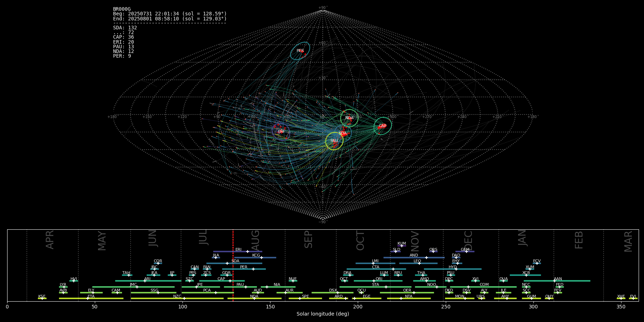
Task: Click the XUM shower label
Action: pyautogui.click(x=530, y=267)
